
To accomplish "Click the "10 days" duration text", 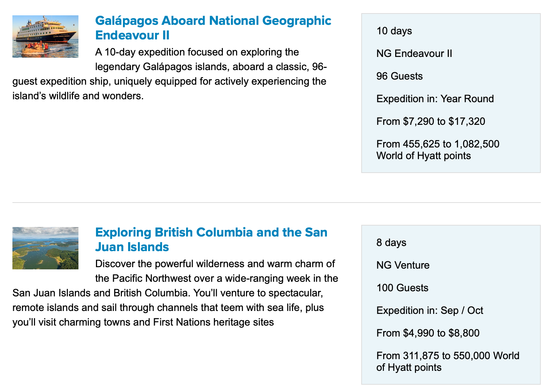I will tap(394, 31).
